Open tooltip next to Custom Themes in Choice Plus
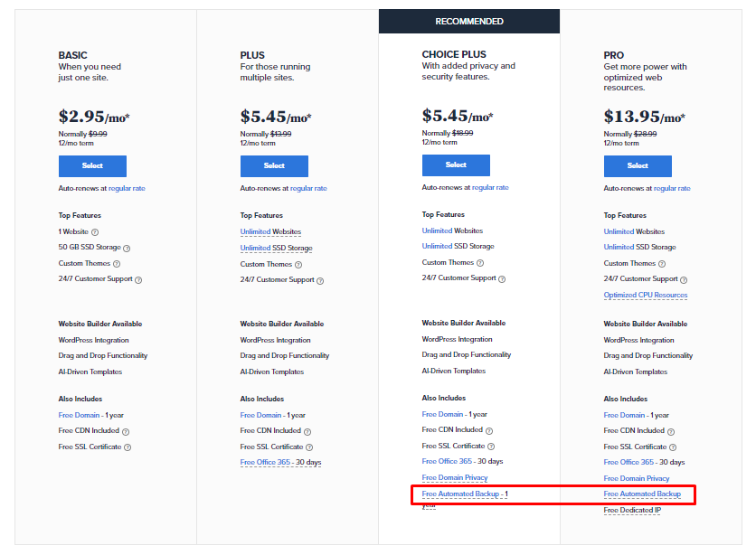This screenshot has height=555, width=756. [x=481, y=262]
